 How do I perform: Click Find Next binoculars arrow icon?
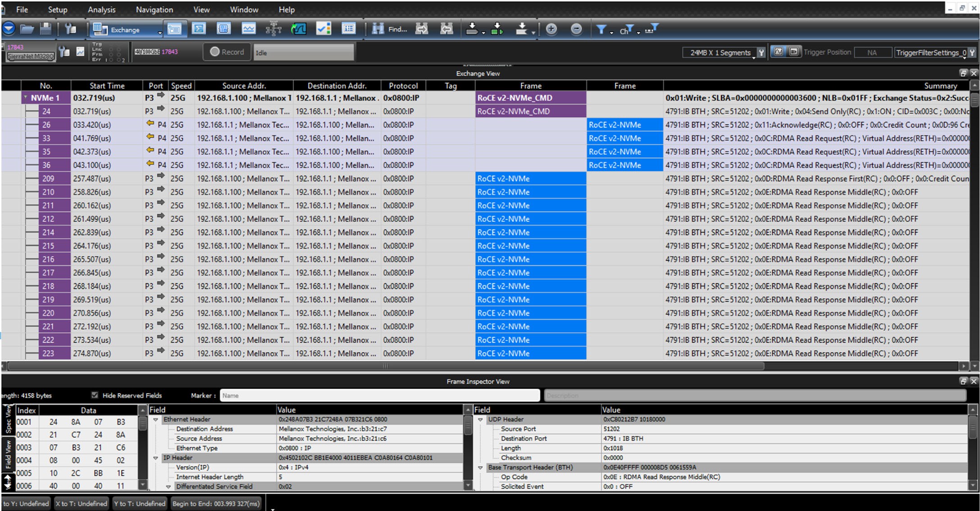click(x=422, y=29)
